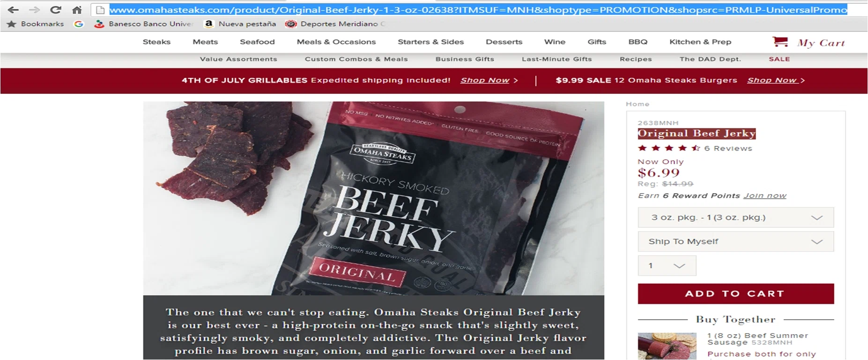868x360 pixels.
Task: Click the ADD TO CART button
Action: click(735, 293)
